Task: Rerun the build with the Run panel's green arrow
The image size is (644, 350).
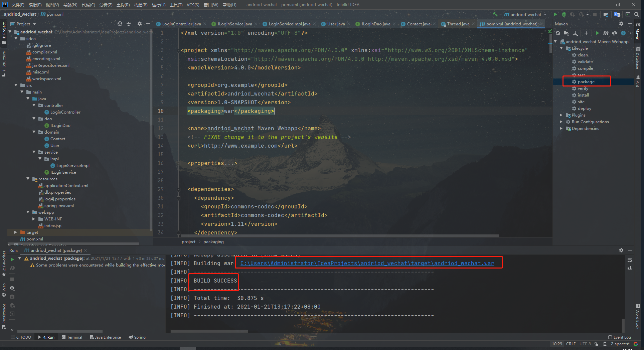Action: coord(12,259)
